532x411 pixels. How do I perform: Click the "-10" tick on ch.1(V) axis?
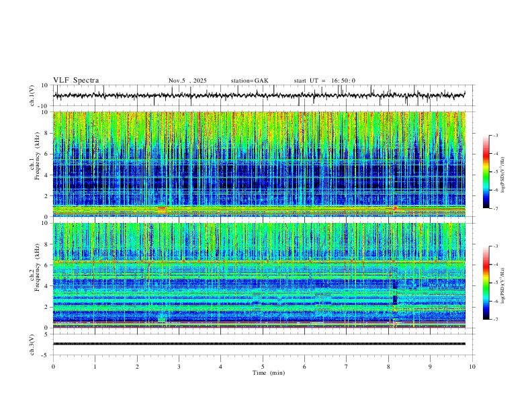tap(44, 106)
